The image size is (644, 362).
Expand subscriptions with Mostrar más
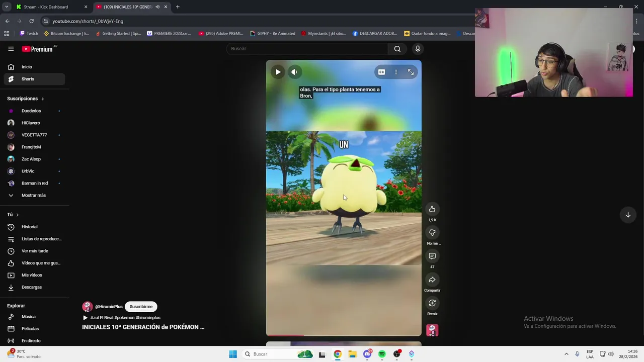point(34,195)
